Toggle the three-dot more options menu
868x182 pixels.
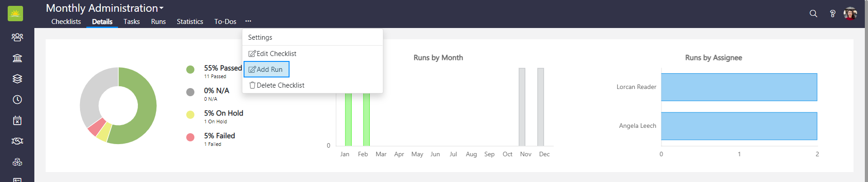pos(248,21)
